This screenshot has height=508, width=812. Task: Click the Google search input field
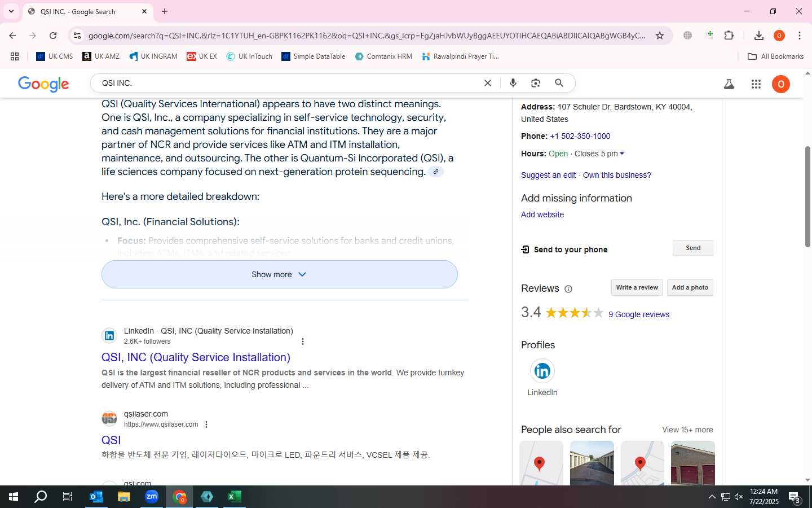(x=288, y=83)
